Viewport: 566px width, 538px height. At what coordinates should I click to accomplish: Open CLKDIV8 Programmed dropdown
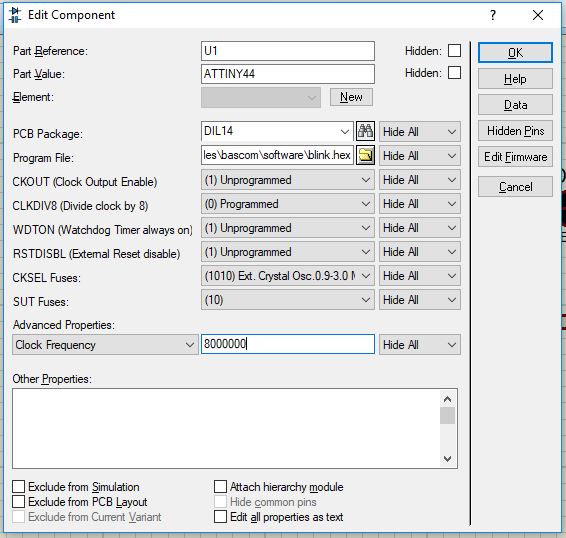point(288,204)
